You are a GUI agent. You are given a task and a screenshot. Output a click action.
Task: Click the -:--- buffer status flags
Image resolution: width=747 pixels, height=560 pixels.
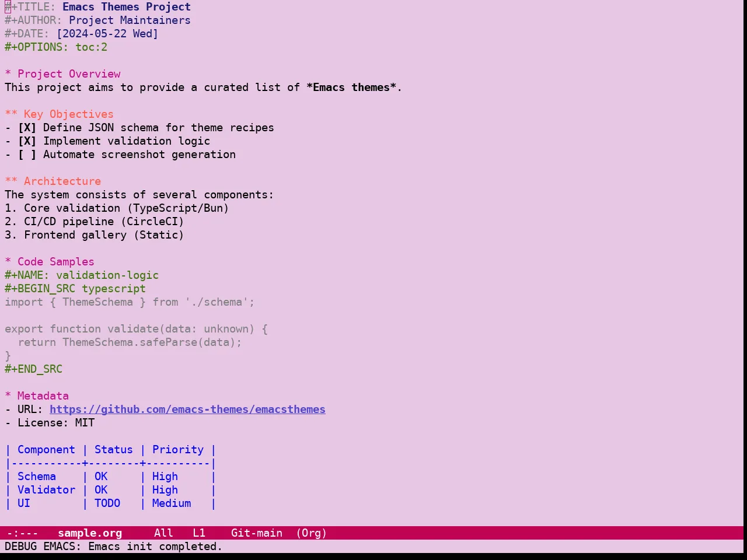pos(22,533)
